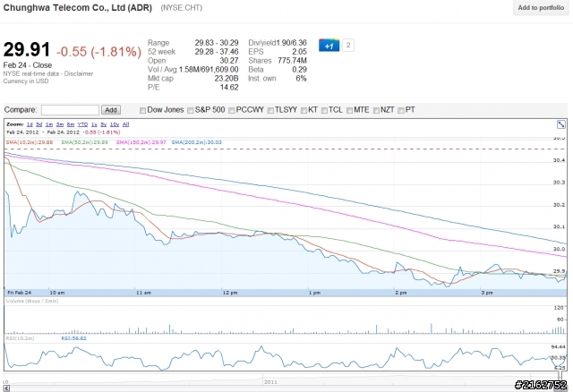Click the blue +1 button
573x392 pixels.
tap(329, 46)
